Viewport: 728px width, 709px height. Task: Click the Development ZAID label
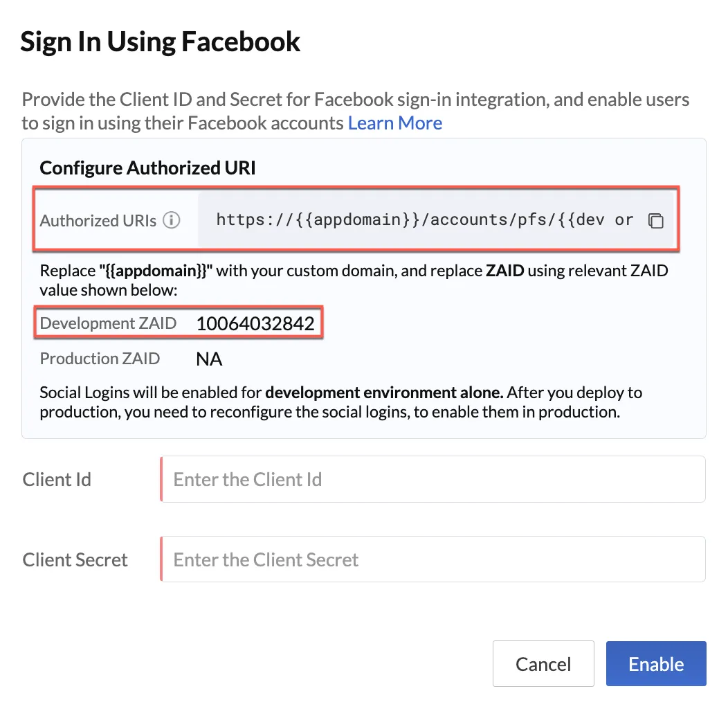tap(108, 323)
